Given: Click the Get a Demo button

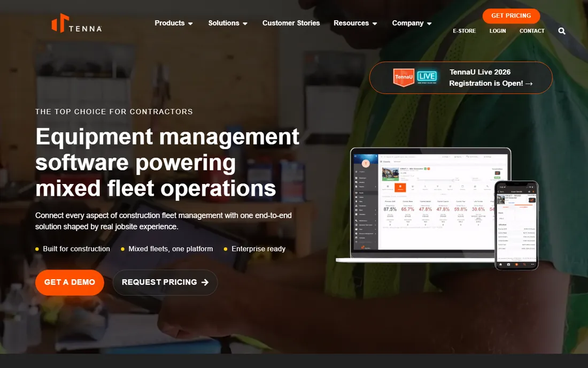Looking at the screenshot, I should pos(69,282).
